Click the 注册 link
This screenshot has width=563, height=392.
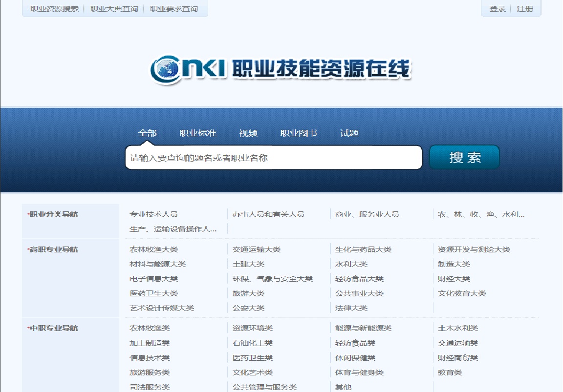click(525, 9)
